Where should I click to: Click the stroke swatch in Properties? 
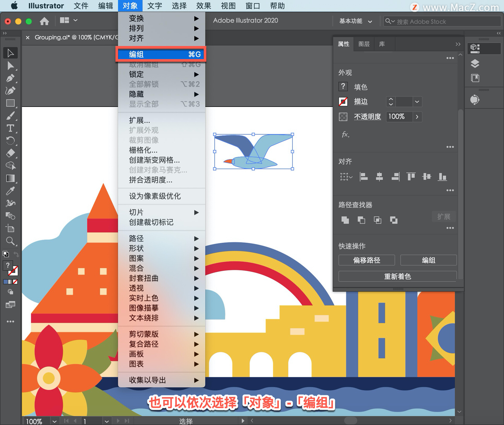[x=343, y=102]
